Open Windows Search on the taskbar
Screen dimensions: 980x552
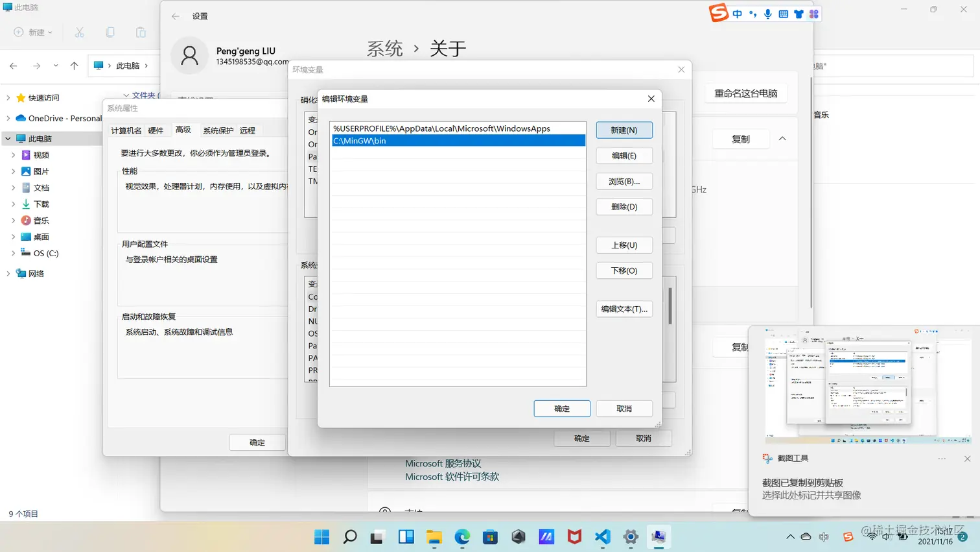click(x=350, y=537)
